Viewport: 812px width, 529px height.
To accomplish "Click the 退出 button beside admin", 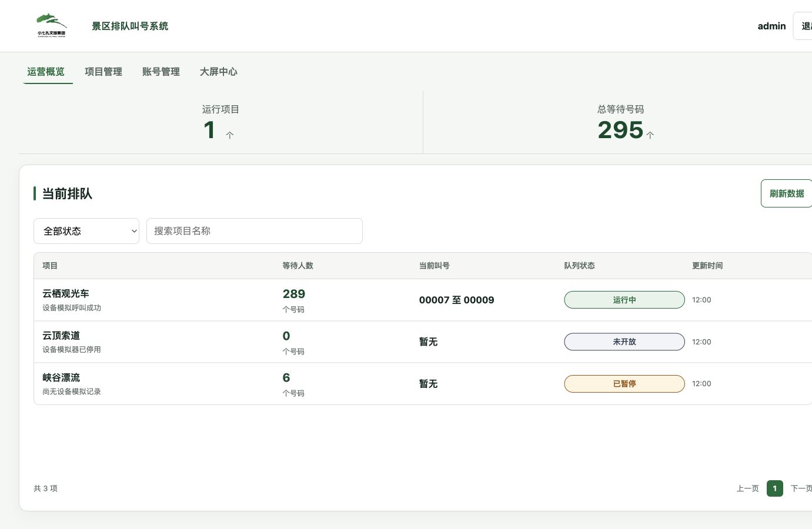I will (803, 26).
